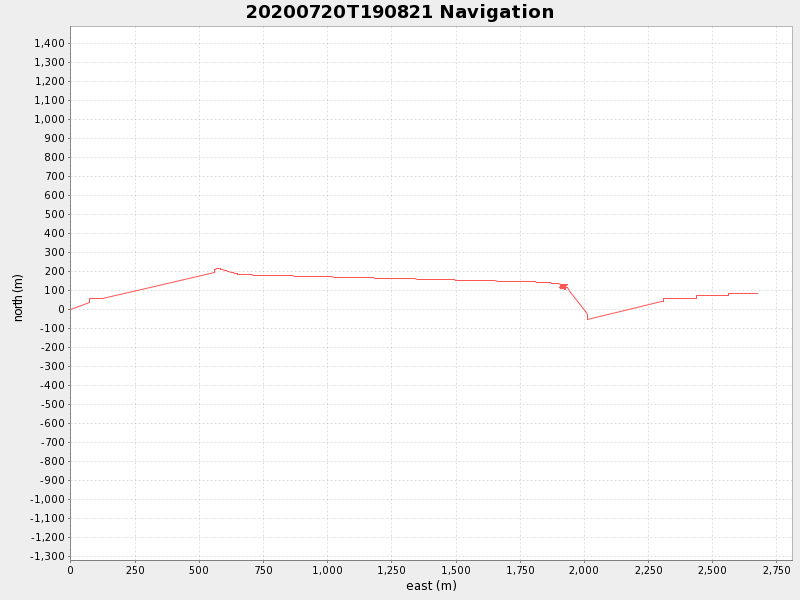The height and width of the screenshot is (600, 800).
Task: Click the 0 tick label on the north axis
Action: click(61, 309)
